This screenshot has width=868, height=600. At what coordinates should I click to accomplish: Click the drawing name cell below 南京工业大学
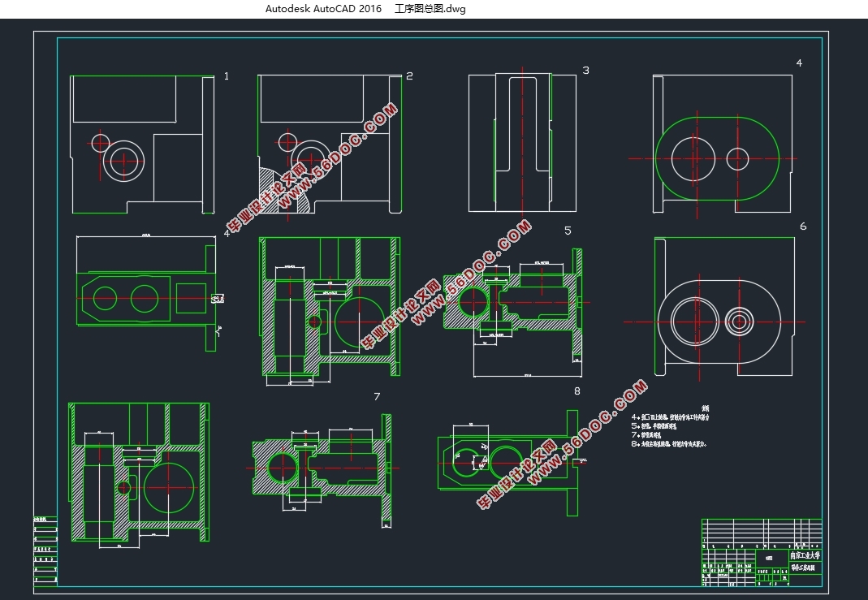(x=805, y=569)
